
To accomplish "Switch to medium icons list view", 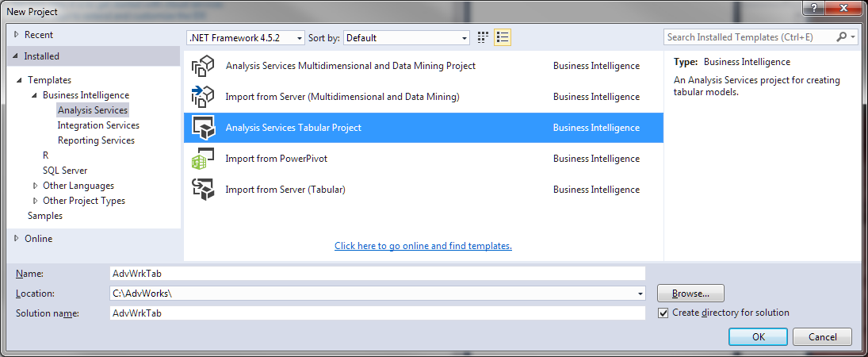I will pyautogui.click(x=502, y=38).
